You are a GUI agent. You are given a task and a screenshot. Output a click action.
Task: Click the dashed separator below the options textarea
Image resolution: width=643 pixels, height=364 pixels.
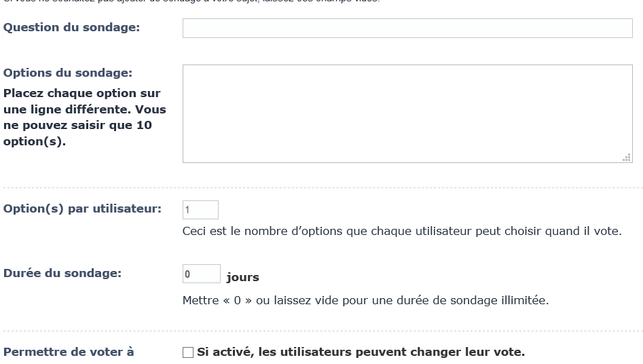pyautogui.click(x=321, y=187)
